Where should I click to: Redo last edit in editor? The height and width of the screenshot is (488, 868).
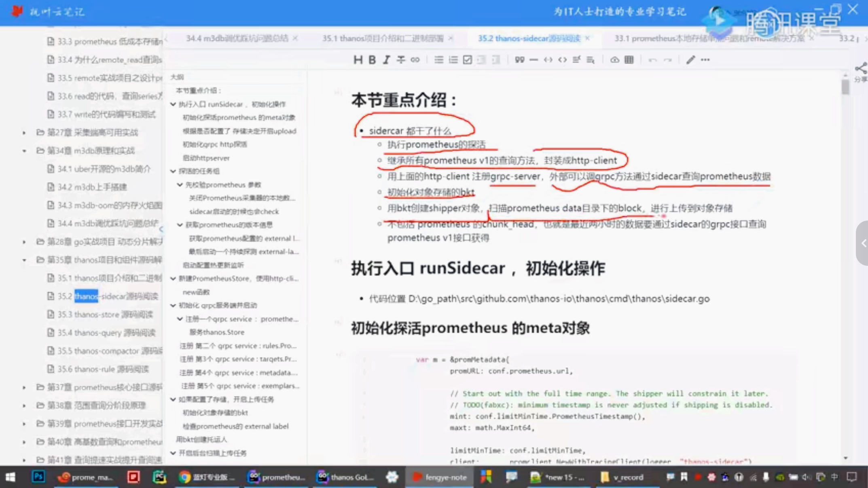[x=667, y=60]
